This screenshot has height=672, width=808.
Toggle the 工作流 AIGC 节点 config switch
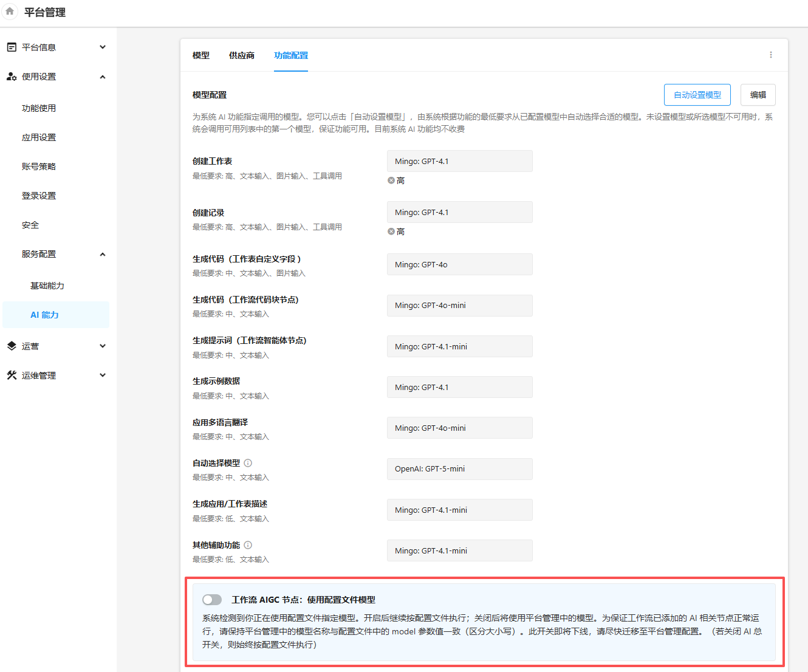(x=212, y=600)
